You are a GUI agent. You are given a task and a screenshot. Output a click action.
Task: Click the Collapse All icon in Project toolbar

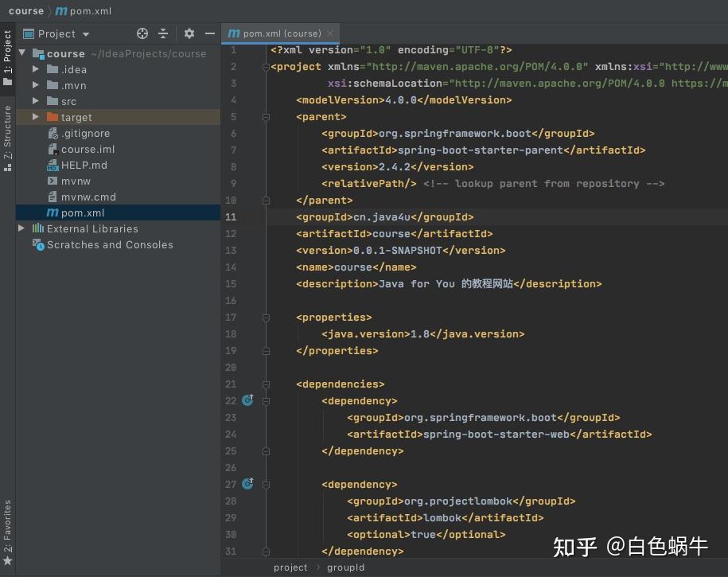pos(165,33)
